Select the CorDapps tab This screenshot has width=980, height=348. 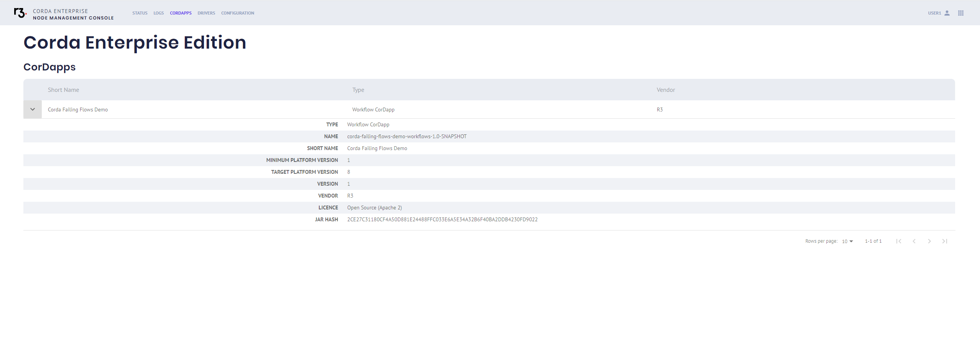[181, 13]
